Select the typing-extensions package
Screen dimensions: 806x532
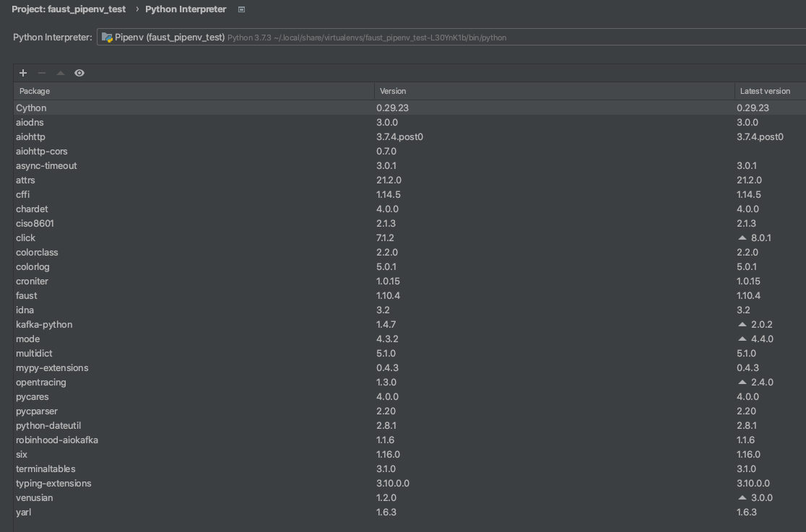[53, 483]
